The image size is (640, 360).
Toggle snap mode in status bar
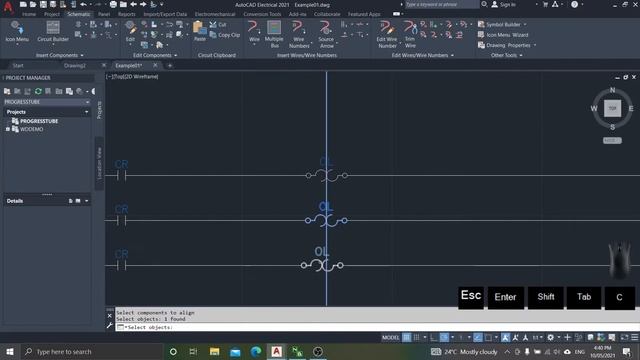tap(416, 338)
